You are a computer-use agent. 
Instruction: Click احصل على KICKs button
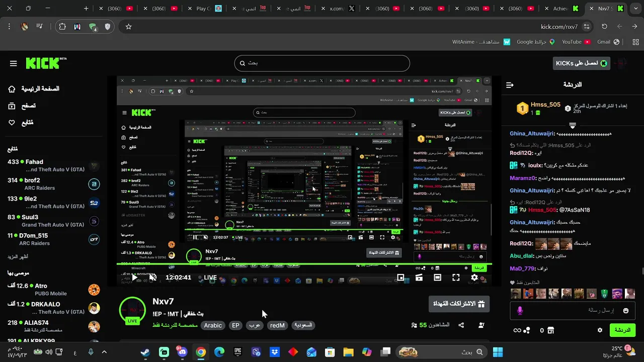[x=582, y=63]
